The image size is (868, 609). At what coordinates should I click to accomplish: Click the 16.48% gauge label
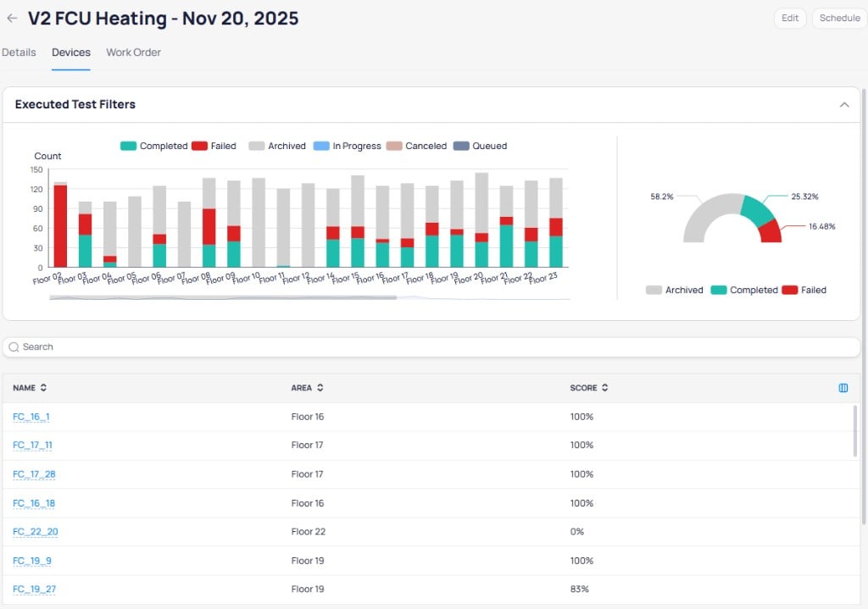point(821,226)
